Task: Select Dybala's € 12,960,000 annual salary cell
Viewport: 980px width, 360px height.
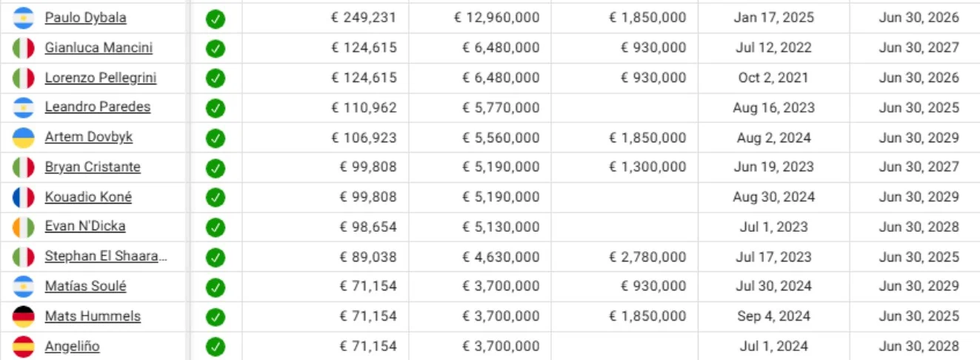Action: 496,18
